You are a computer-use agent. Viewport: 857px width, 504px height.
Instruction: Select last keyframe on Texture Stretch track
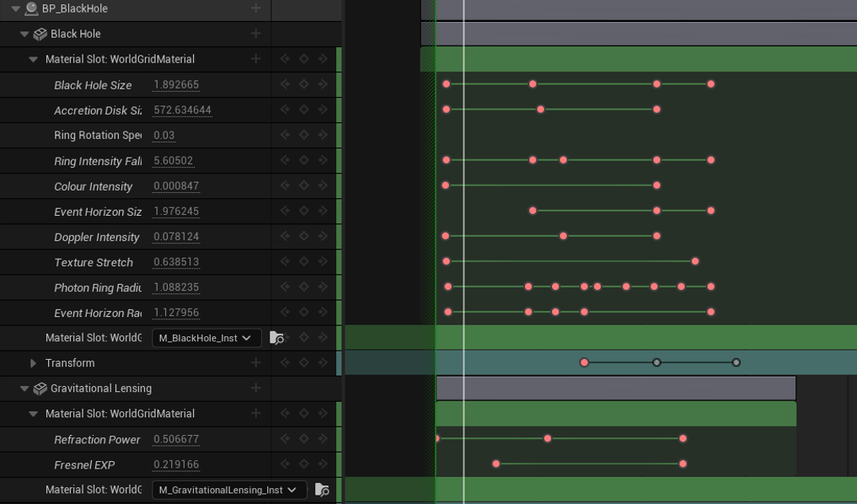[x=695, y=261]
